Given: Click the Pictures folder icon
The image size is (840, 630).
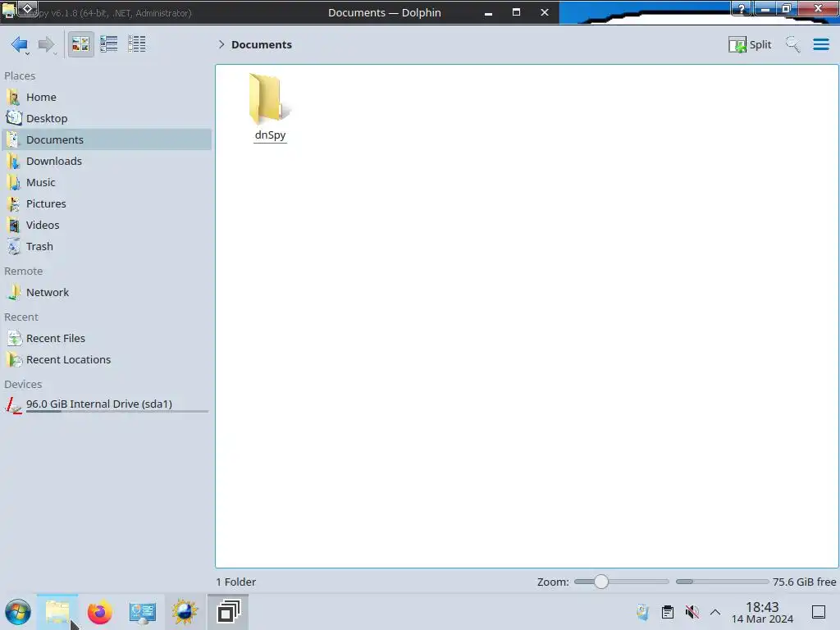Looking at the screenshot, I should tap(13, 204).
